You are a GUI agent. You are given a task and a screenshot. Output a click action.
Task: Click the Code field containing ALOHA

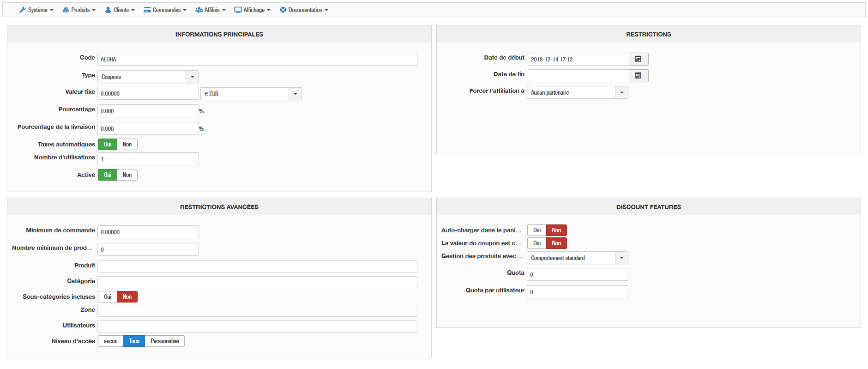coord(257,59)
